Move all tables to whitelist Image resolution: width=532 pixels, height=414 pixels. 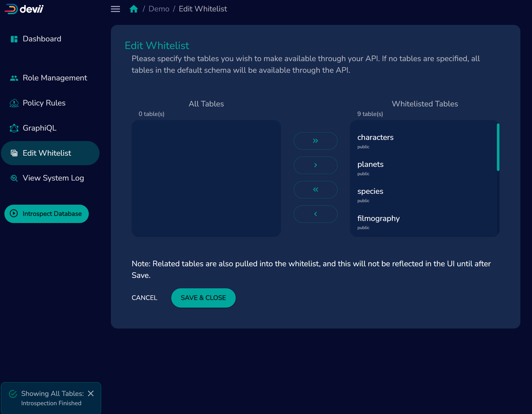(315, 141)
